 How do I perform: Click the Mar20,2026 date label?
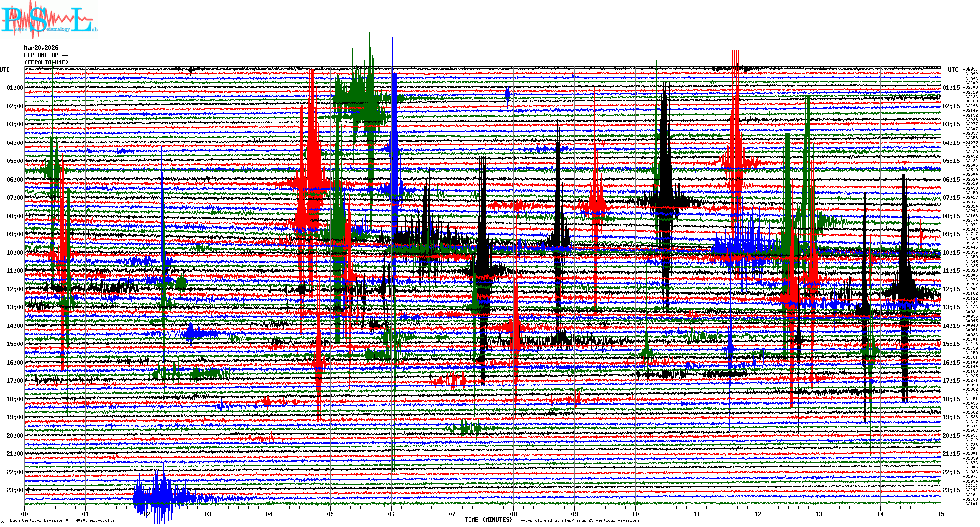point(41,48)
